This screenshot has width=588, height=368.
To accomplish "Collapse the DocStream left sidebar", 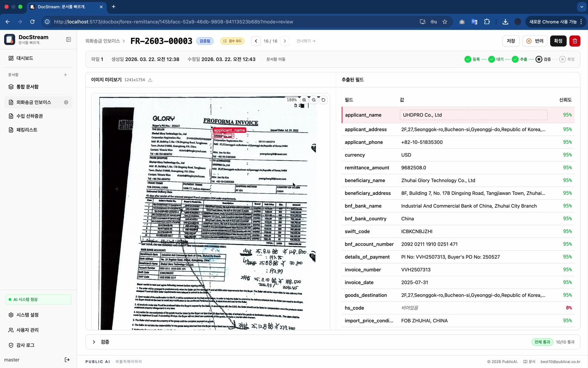I will tap(69, 39).
